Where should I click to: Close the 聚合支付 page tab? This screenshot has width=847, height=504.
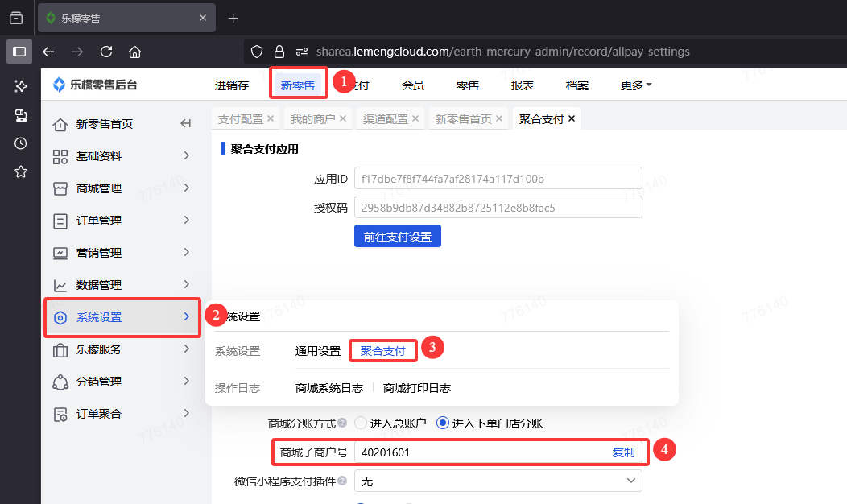tap(572, 118)
